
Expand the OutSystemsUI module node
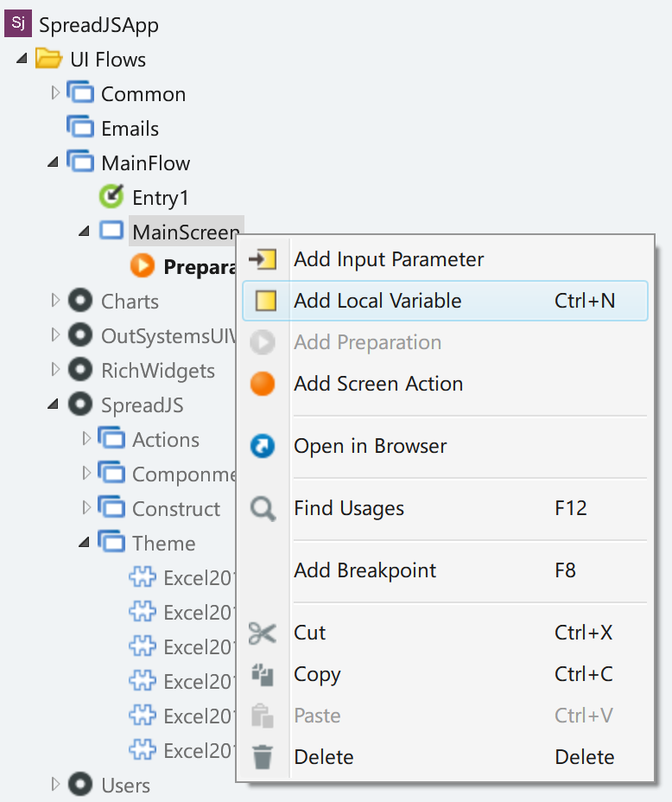(55, 335)
